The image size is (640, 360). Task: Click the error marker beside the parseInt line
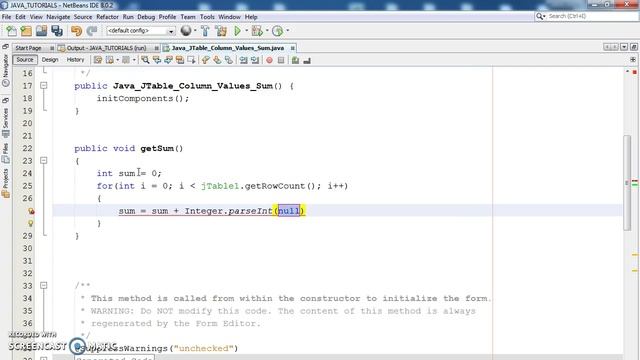coord(31,211)
